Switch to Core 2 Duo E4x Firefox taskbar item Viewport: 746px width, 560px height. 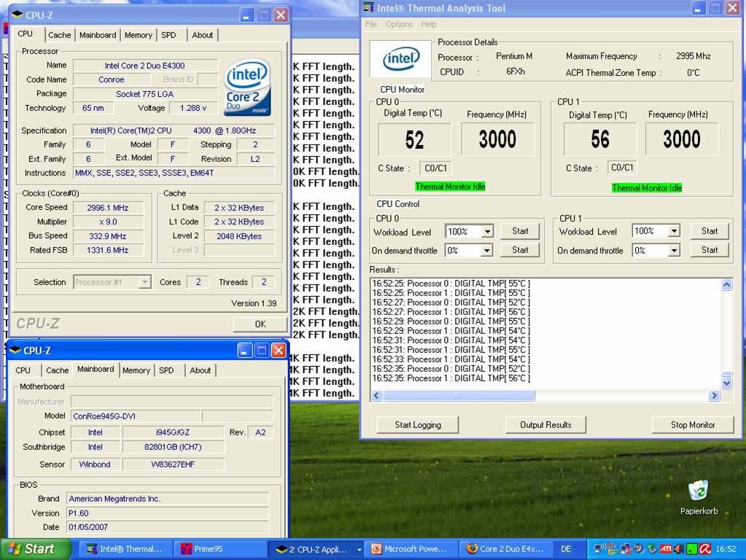[x=505, y=549]
